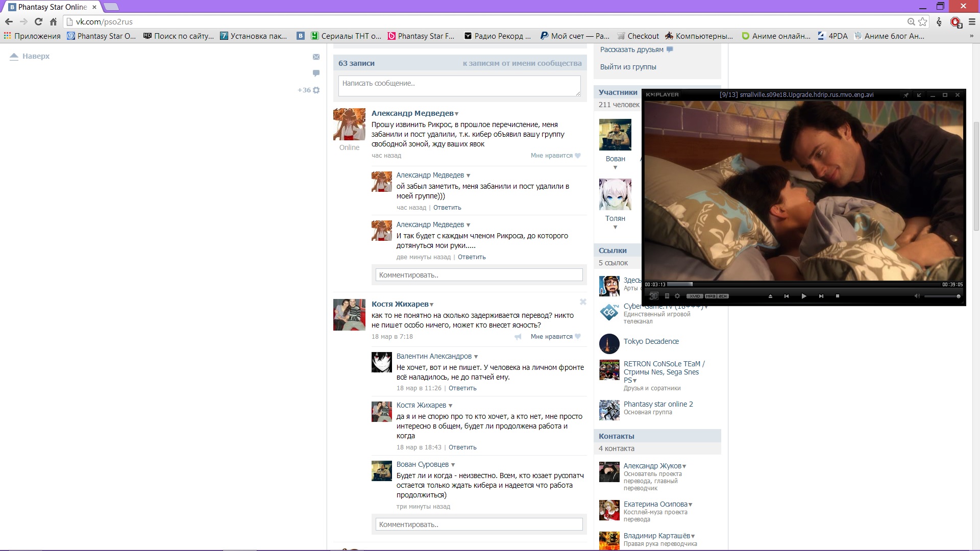Screen dimensions: 980x551
Task: Skip to next file in KMPlayer
Action: point(821,296)
